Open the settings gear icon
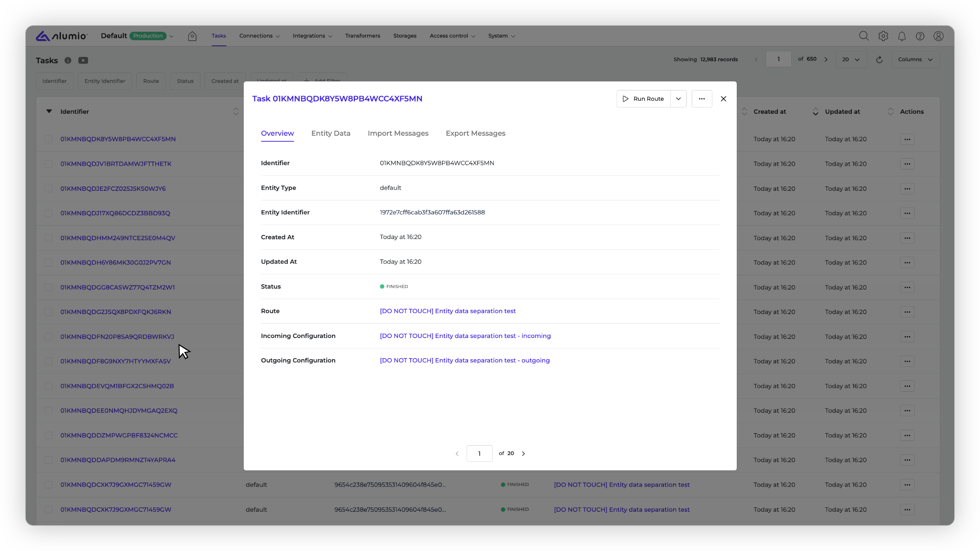Screen dimensions: 980x551 (883, 36)
